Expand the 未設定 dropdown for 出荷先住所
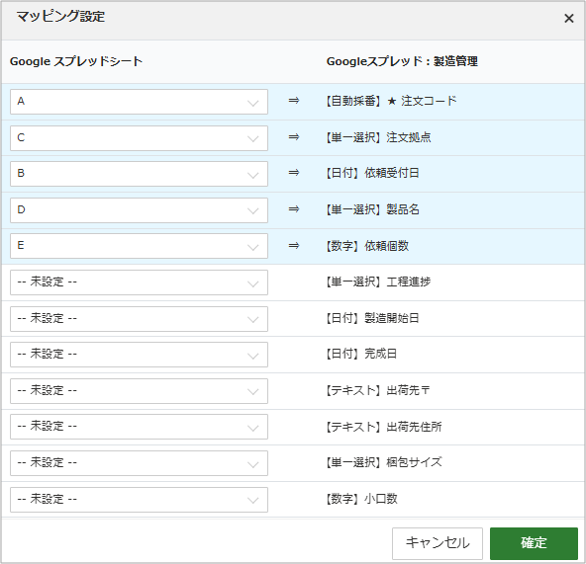The width and height of the screenshot is (586, 564). click(139, 427)
